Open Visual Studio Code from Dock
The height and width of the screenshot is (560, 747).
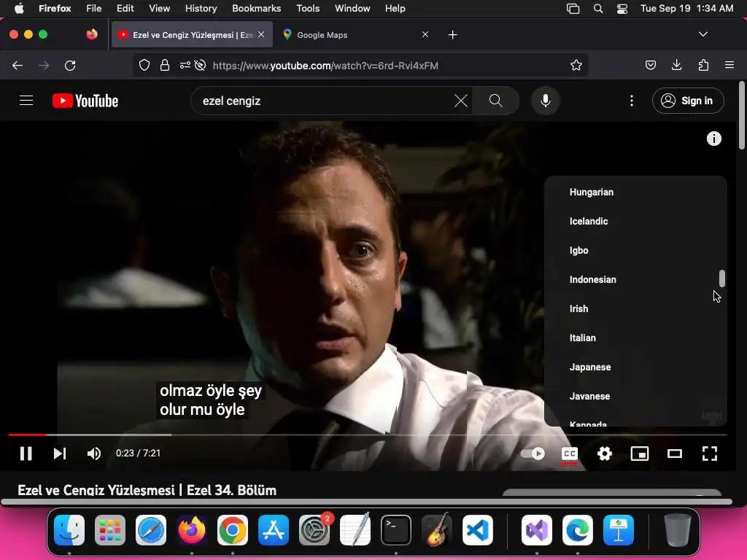478,530
